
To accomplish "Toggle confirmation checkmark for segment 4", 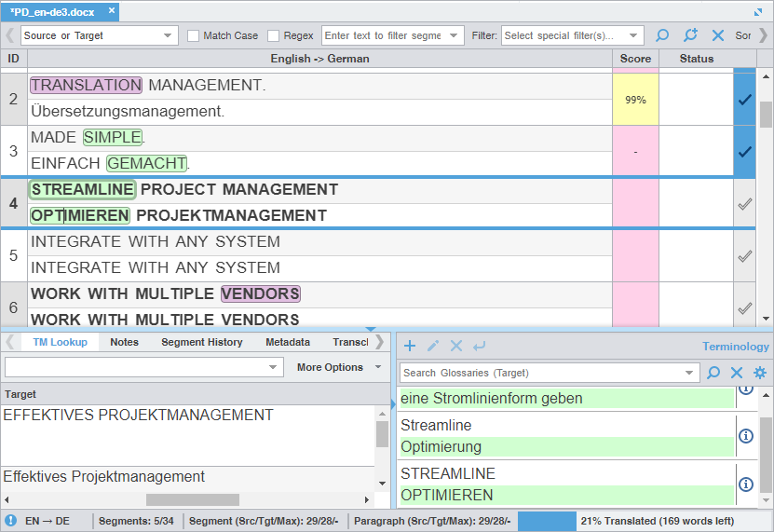I will pos(745,204).
